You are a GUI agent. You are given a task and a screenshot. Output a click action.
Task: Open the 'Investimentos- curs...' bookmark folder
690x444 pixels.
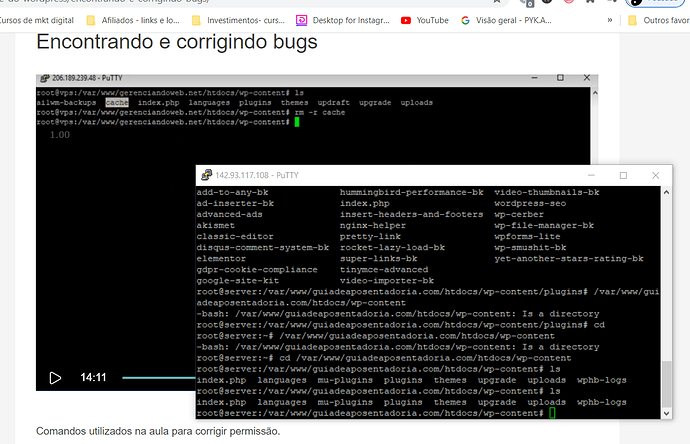pyautogui.click(x=239, y=20)
